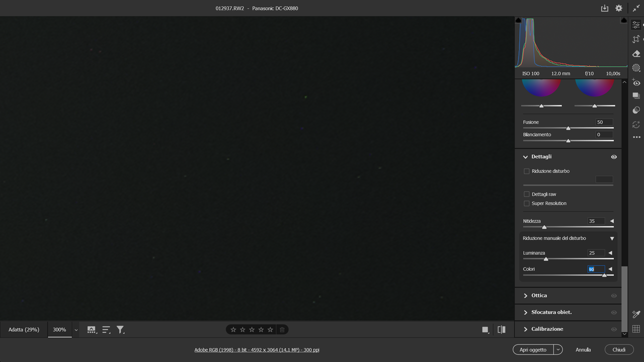Screen dimensions: 644x362
Task: Open the filmstrip filter funnel icon
Action: pyautogui.click(x=121, y=330)
